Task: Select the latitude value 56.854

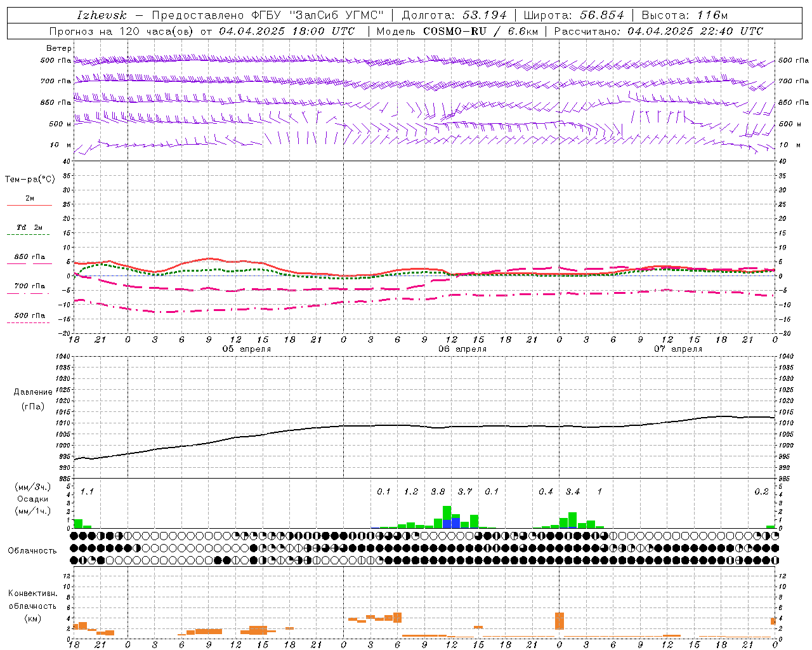Action: (x=601, y=15)
